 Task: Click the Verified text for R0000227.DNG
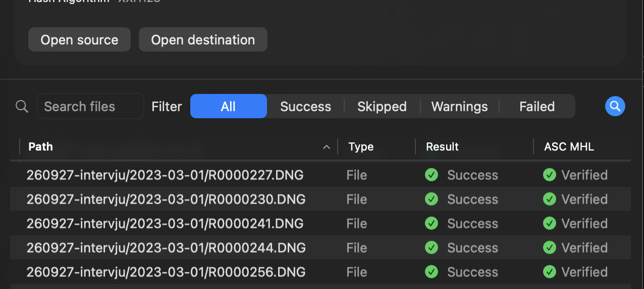coord(584,175)
